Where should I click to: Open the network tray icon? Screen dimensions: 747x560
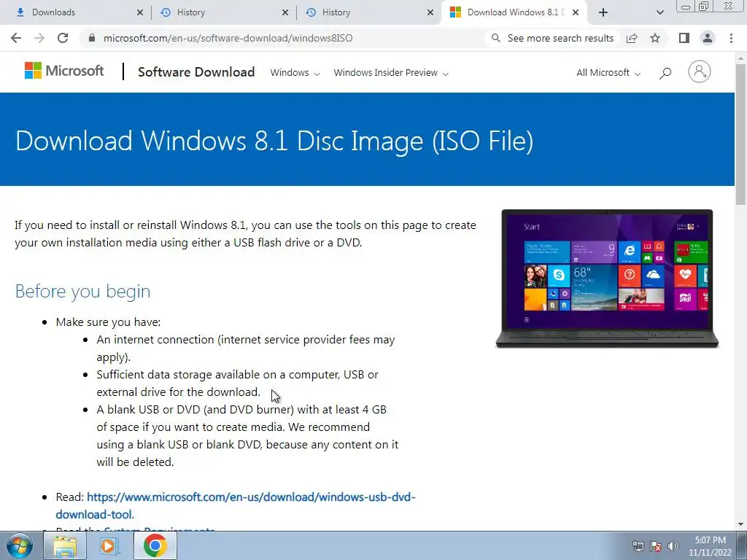pos(638,546)
